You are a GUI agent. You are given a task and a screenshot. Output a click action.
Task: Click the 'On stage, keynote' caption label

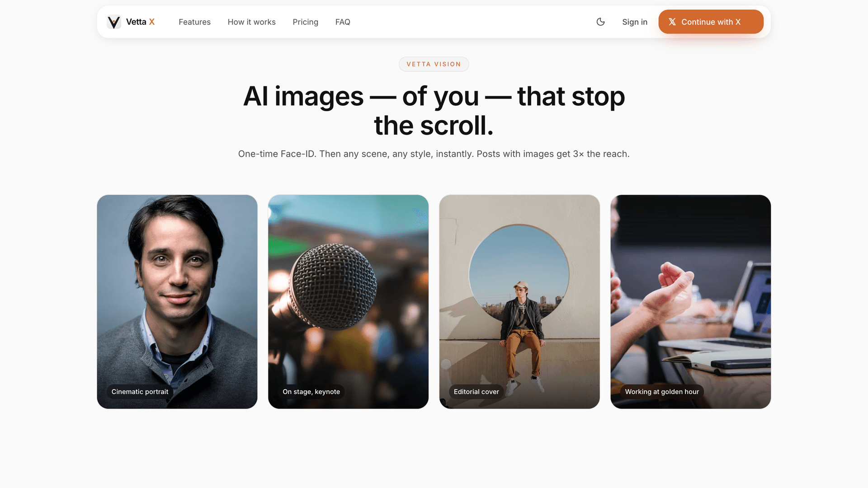pyautogui.click(x=311, y=392)
